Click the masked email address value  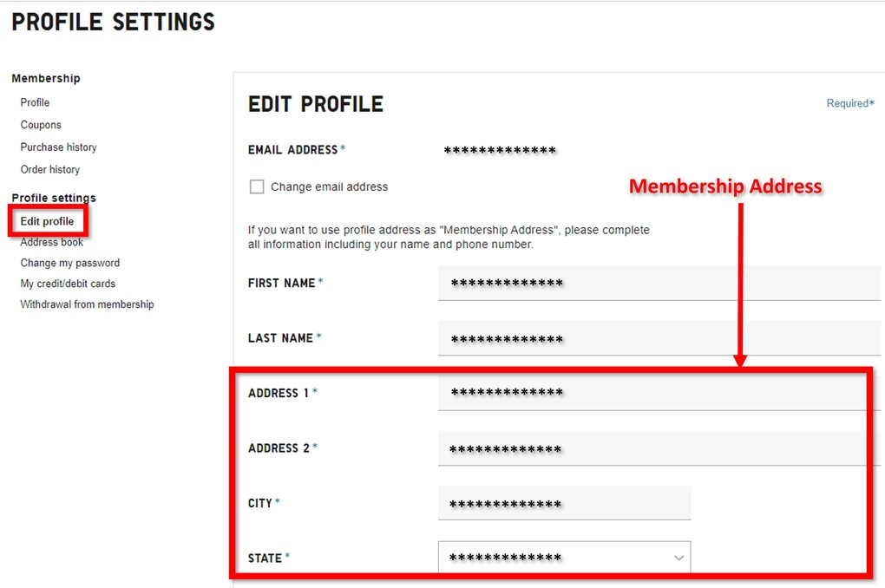pyautogui.click(x=500, y=151)
